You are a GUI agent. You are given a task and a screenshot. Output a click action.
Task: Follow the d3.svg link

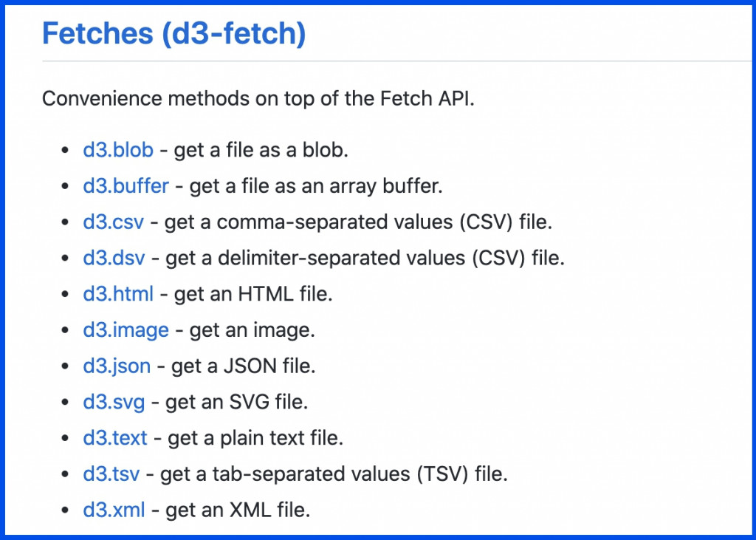click(114, 402)
